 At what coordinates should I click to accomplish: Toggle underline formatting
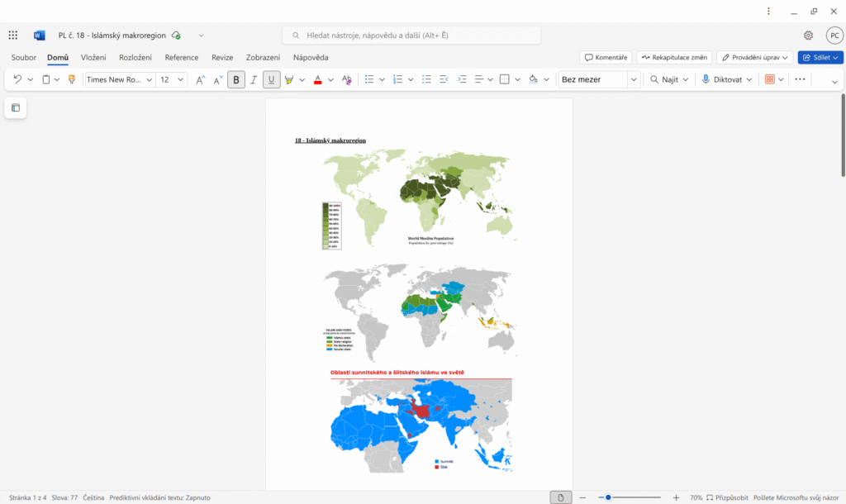(x=271, y=79)
